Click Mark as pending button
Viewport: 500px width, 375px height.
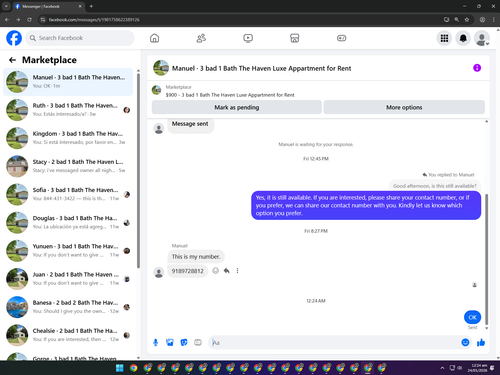(x=237, y=107)
